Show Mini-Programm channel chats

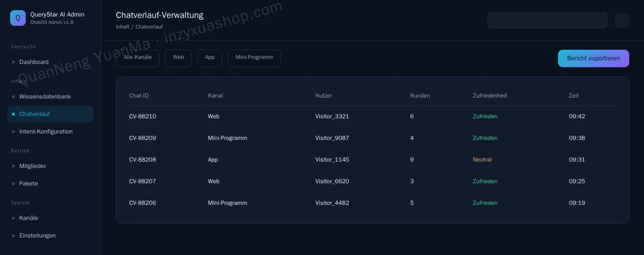click(254, 58)
